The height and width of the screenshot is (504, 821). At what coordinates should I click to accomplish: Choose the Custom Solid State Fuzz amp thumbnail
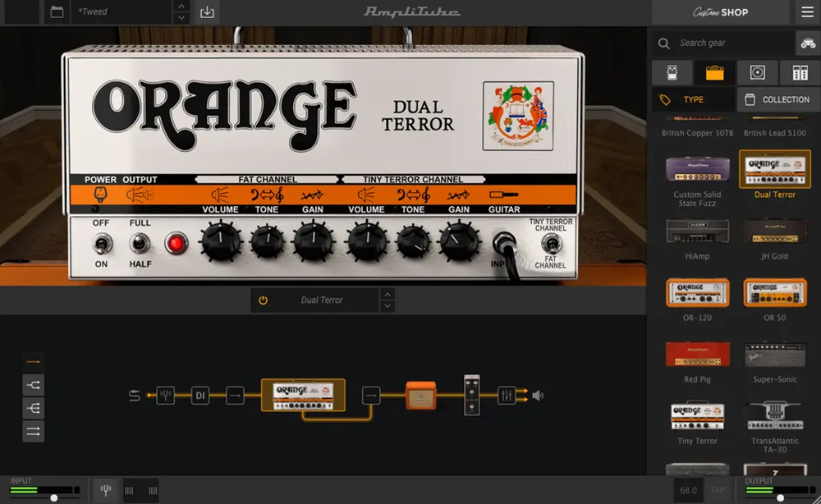point(697,168)
